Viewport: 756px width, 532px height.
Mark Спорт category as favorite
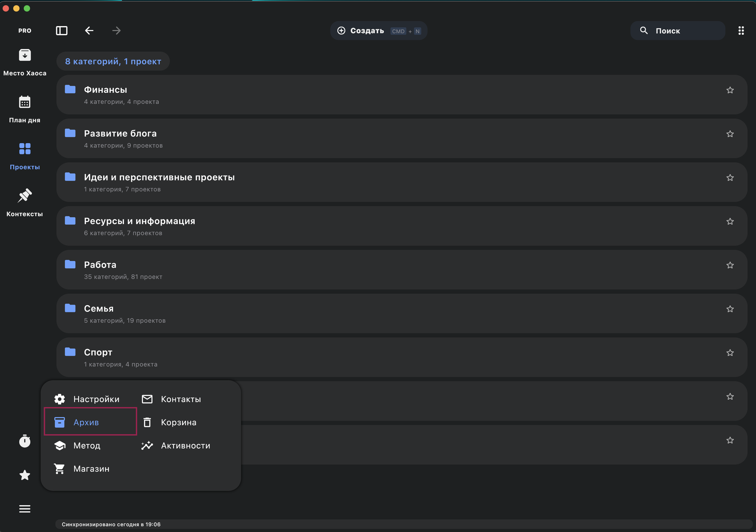730,353
